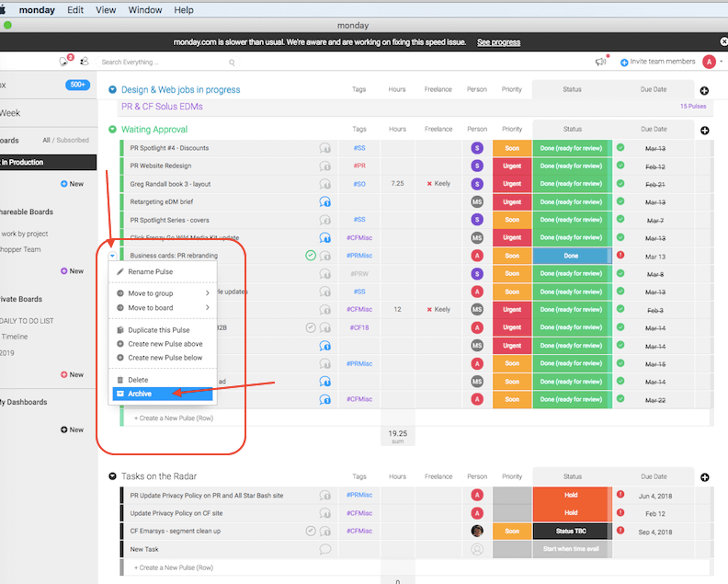Click the red user avatar 'A' in the top bar
728x584 pixels.
pos(709,62)
